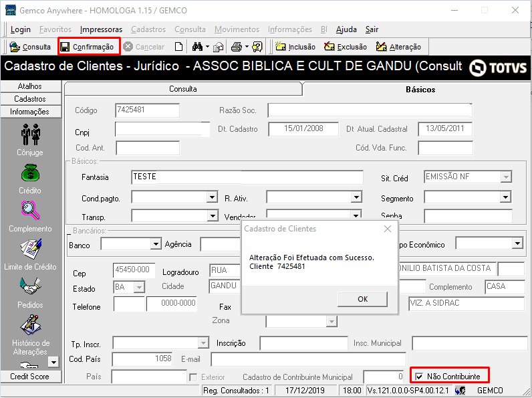
Task: Expand the Sit. Créd dropdown
Action: pos(506,177)
